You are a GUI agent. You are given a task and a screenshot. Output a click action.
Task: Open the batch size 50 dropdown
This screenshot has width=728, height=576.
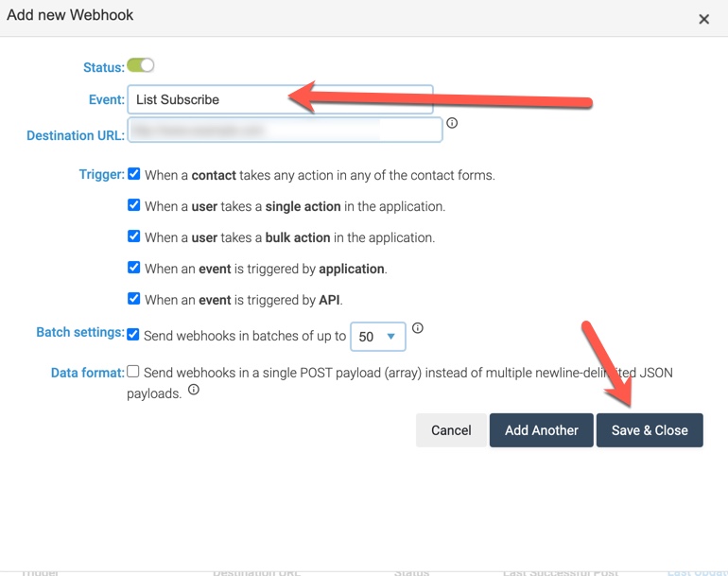[378, 337]
